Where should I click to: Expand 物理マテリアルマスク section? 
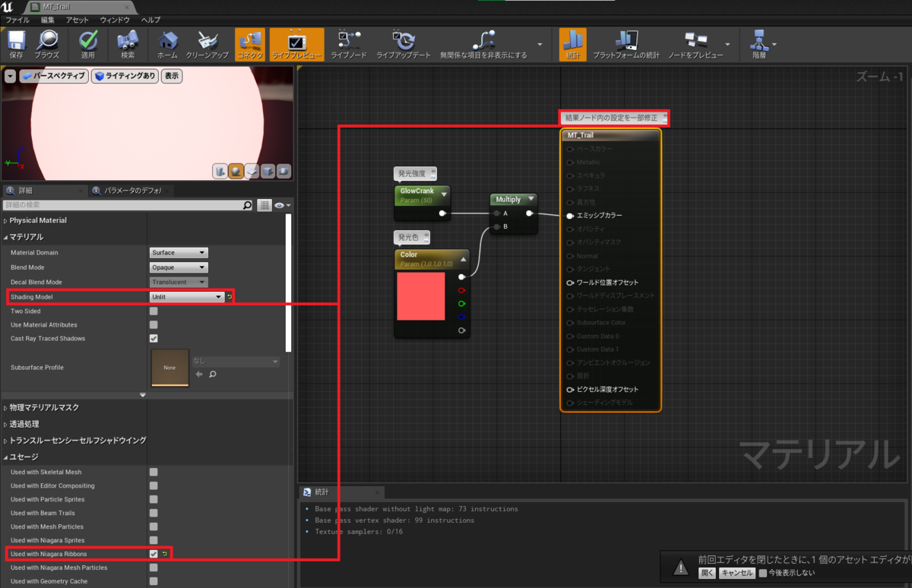pyautogui.click(x=6, y=408)
